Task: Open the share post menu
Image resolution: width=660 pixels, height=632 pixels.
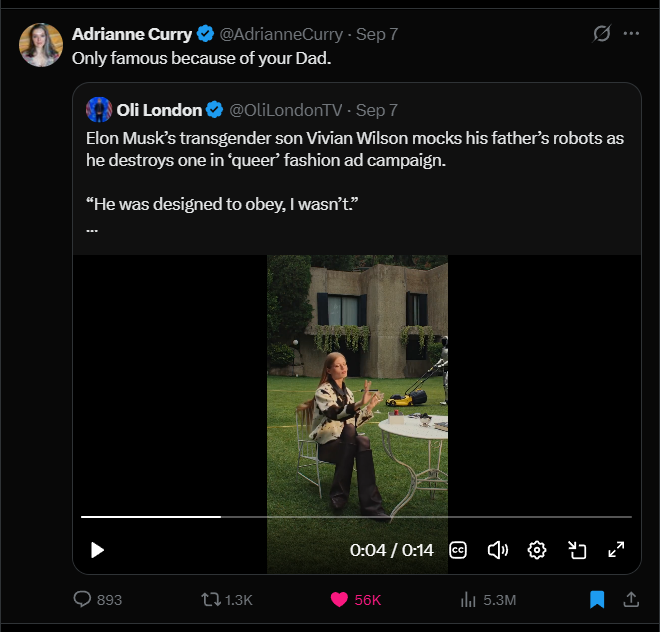Action: (x=631, y=600)
